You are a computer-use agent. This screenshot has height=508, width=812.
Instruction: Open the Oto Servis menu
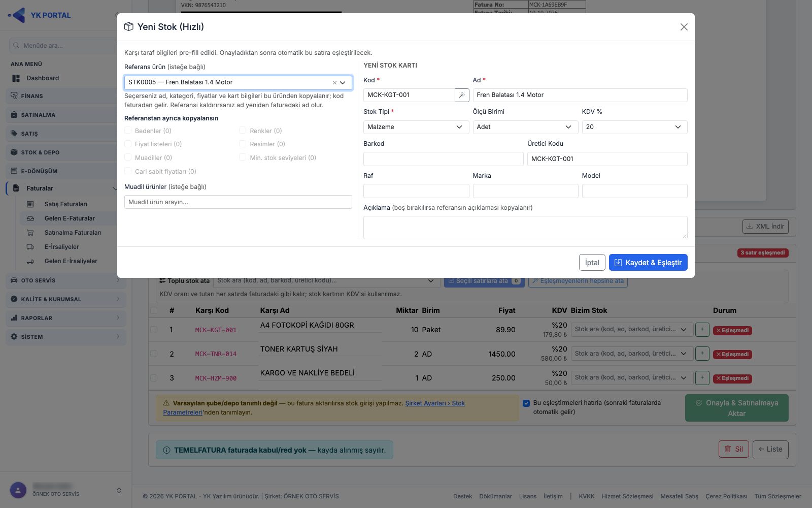65,280
